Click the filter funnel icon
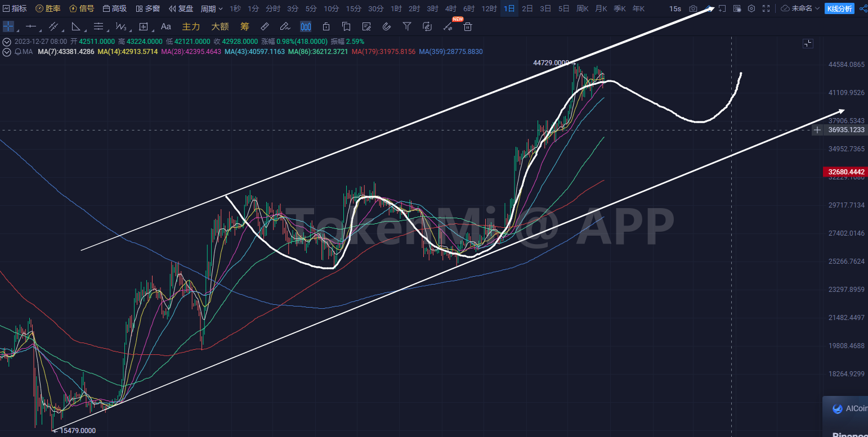Image resolution: width=868 pixels, height=437 pixels. click(x=406, y=26)
